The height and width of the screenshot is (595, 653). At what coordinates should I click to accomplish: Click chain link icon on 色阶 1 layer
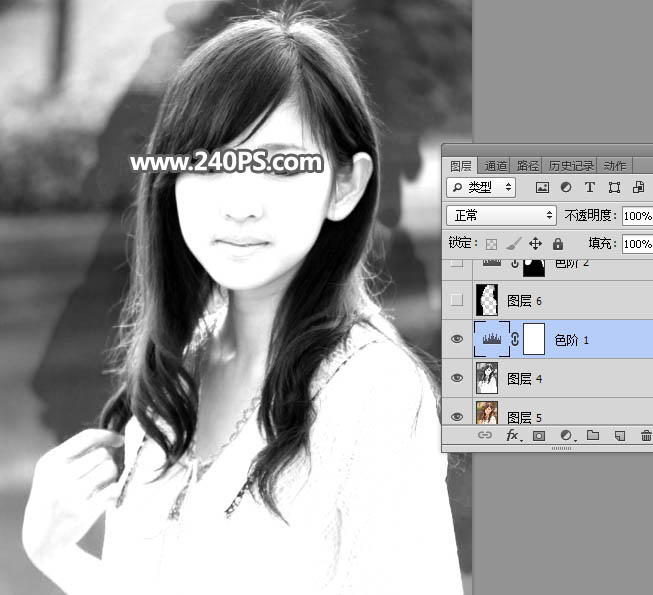[x=515, y=339]
